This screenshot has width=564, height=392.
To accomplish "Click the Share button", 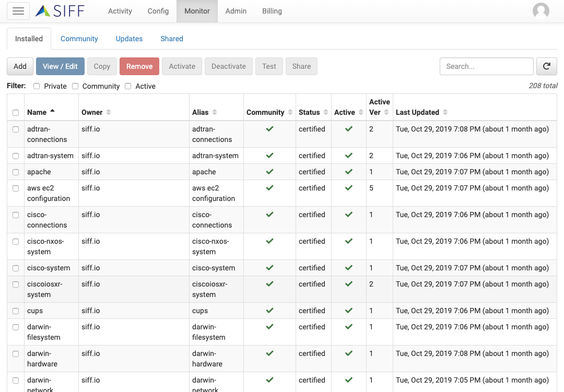I will point(301,66).
